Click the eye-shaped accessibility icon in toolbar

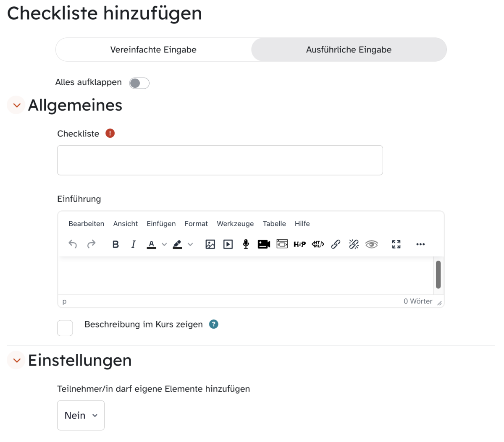(372, 244)
